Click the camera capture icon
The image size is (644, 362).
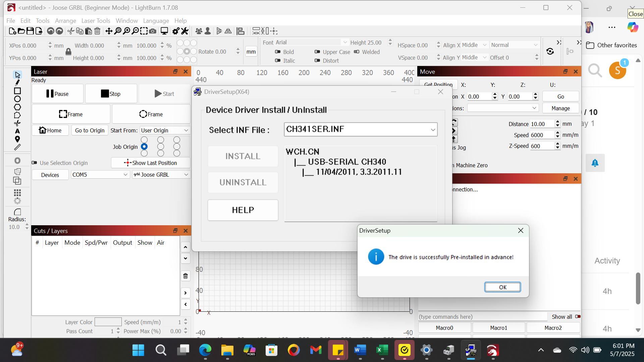coord(153,31)
